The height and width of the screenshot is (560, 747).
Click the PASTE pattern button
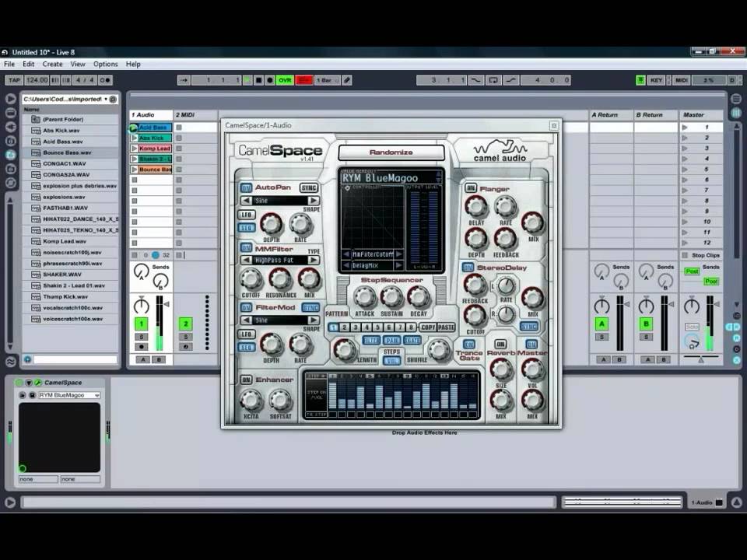coord(446,327)
